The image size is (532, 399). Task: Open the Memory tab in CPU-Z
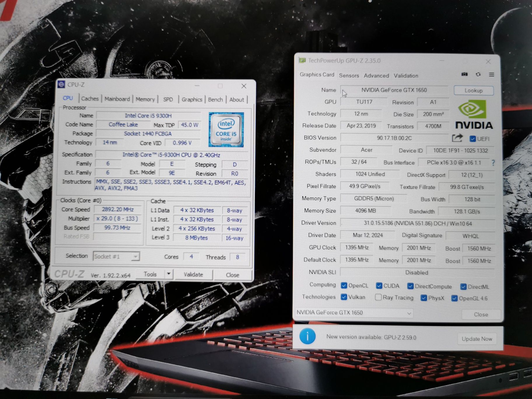click(145, 99)
